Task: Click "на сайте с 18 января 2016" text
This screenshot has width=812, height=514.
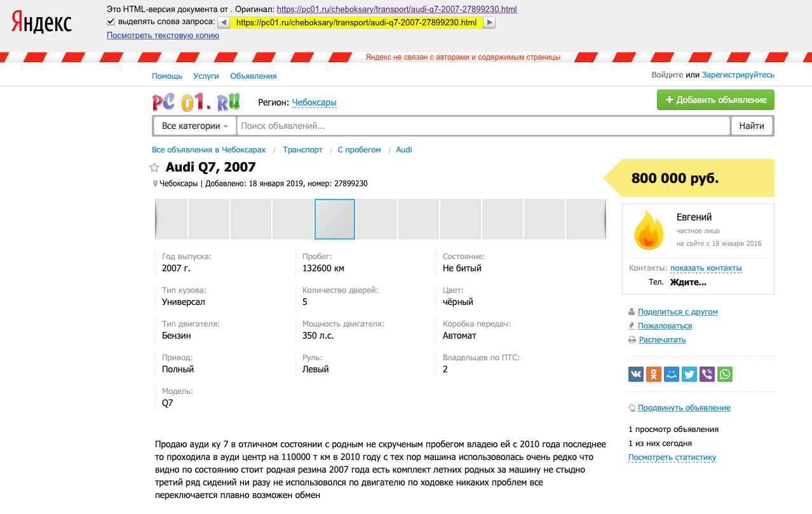Action: point(719,243)
